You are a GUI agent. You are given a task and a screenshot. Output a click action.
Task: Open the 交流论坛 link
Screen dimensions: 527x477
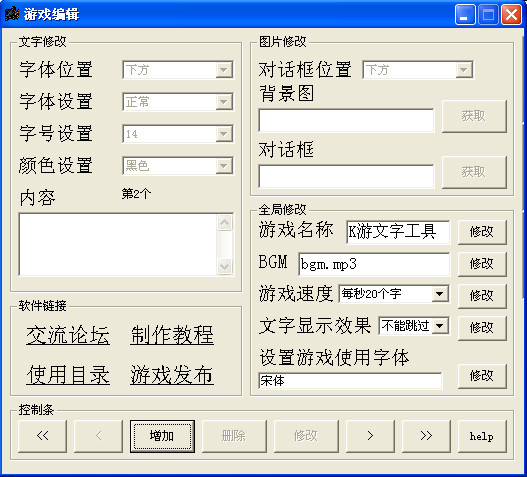pyautogui.click(x=68, y=335)
